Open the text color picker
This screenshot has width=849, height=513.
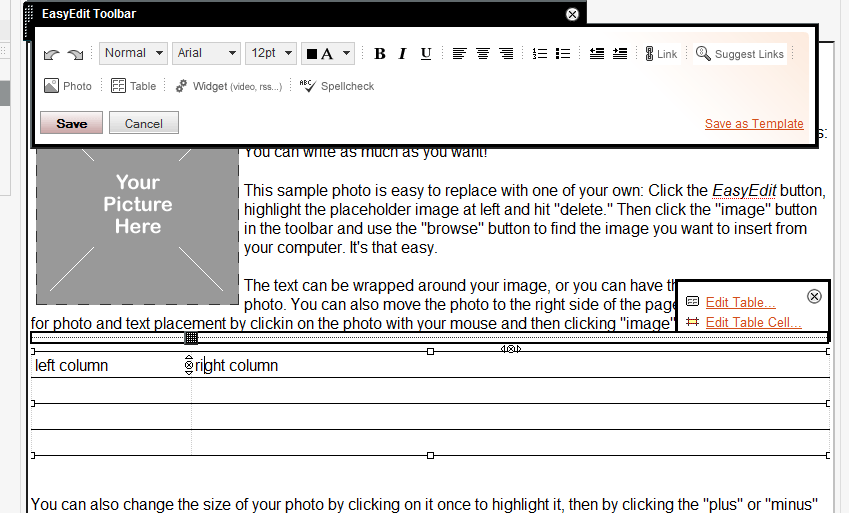[329, 54]
